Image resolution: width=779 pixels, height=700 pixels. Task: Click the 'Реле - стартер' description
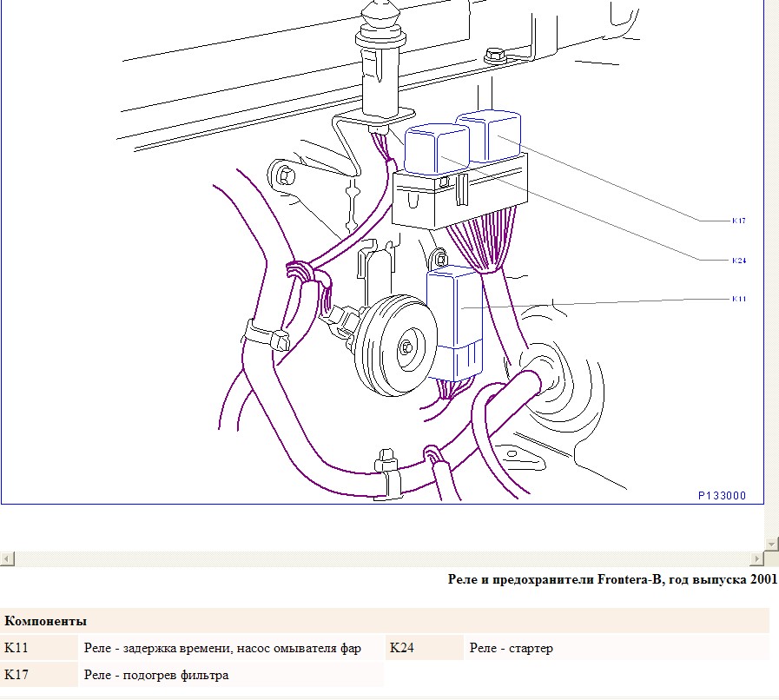511,648
